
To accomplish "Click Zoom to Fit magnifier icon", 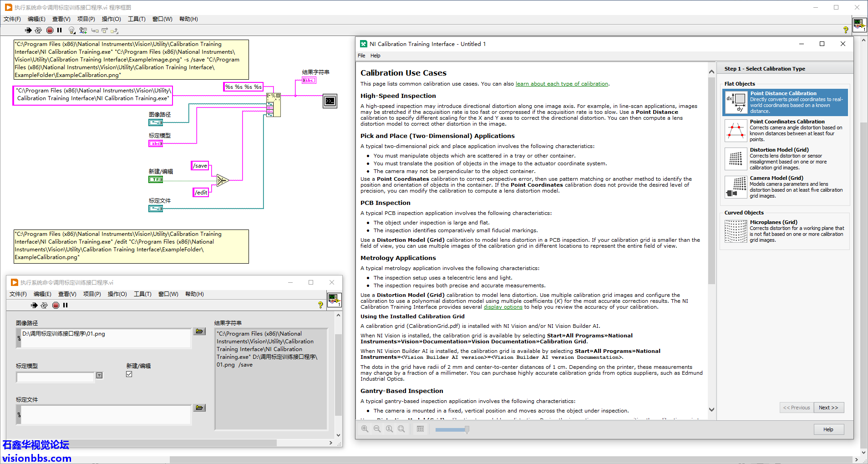I will [401, 429].
